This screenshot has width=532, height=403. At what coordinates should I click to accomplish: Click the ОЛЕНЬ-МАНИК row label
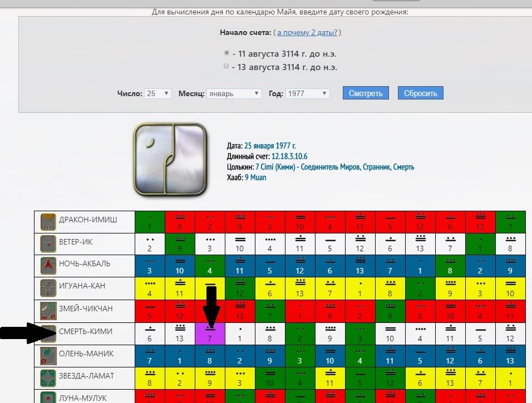(86, 354)
